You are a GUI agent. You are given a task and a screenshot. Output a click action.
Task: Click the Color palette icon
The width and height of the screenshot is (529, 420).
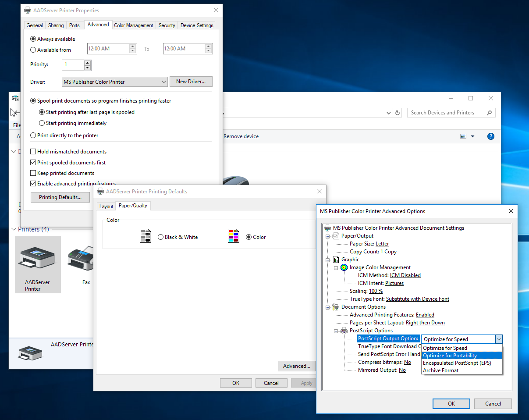coord(234,236)
